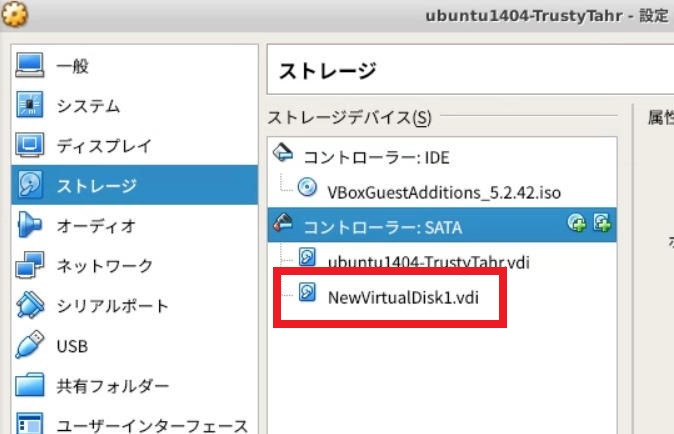Select the ストレージ settings category
Viewport: 674px width, 434px height.
pyautogui.click(x=135, y=185)
